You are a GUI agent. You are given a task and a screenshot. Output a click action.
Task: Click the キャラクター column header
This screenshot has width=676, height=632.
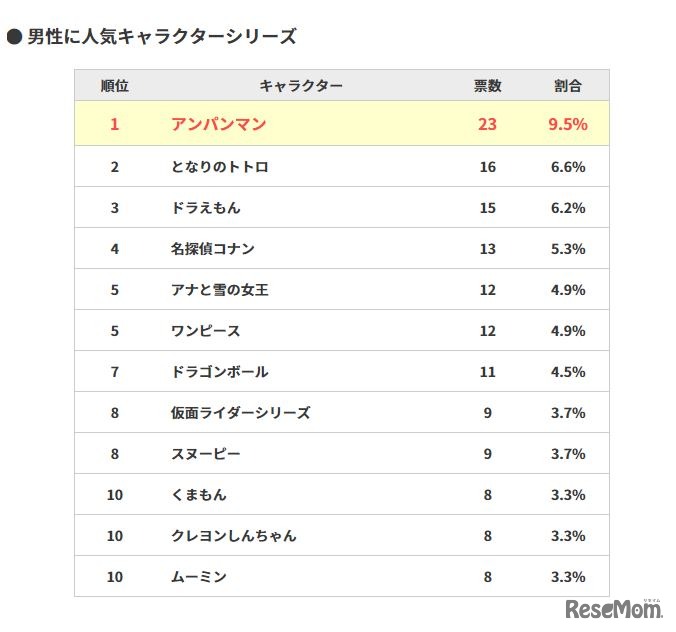[300, 86]
